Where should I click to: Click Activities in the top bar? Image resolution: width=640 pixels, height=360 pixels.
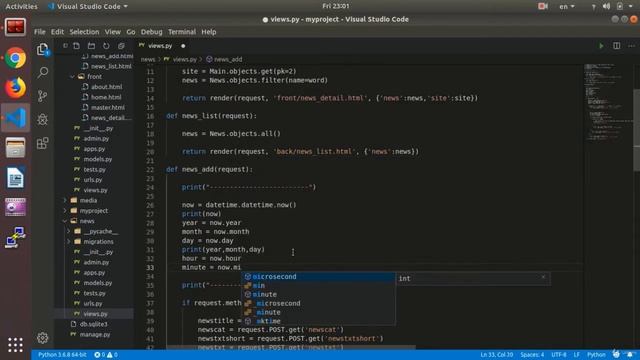click(x=21, y=6)
